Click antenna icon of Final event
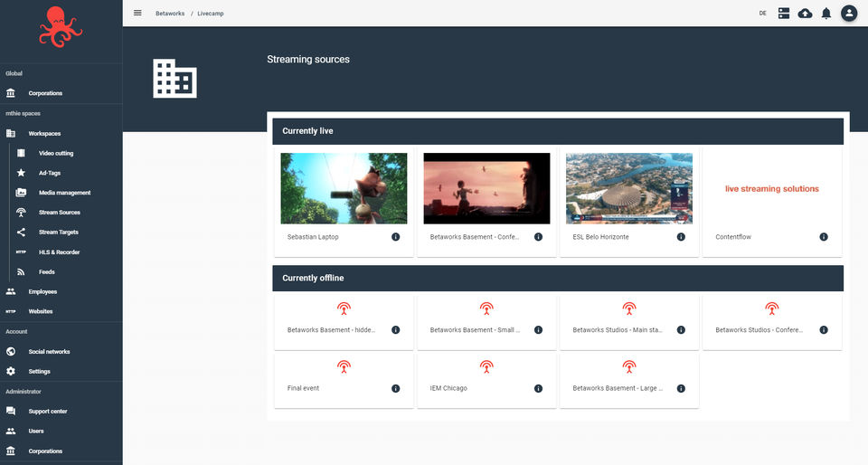 tap(344, 366)
